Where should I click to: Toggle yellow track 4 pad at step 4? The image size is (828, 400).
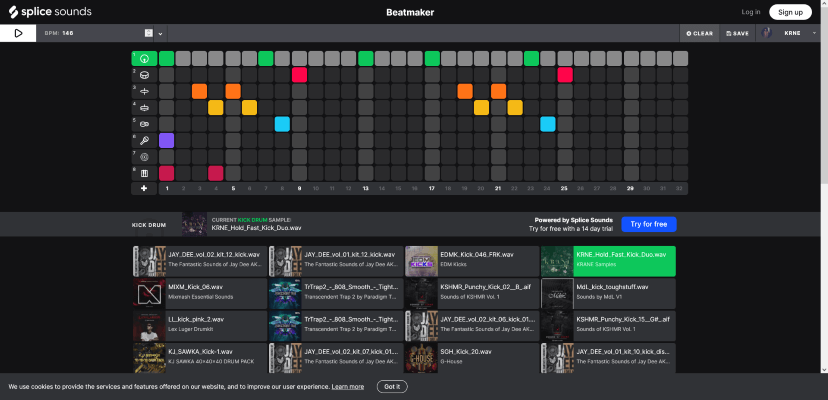click(x=216, y=108)
